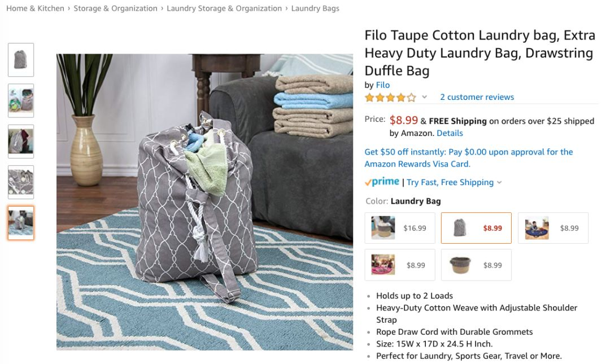Click the Prime logo

pyautogui.click(x=382, y=182)
